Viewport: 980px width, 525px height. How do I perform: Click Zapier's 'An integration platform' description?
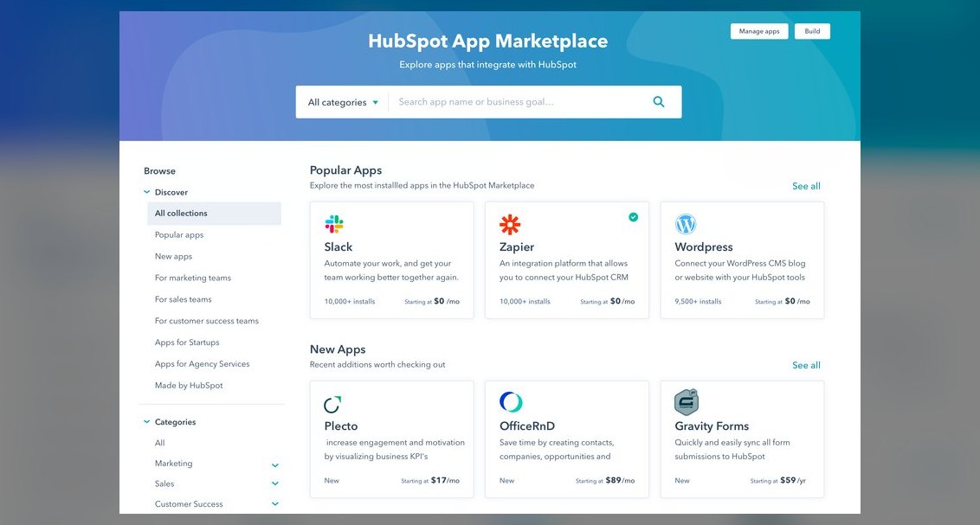[x=564, y=271]
